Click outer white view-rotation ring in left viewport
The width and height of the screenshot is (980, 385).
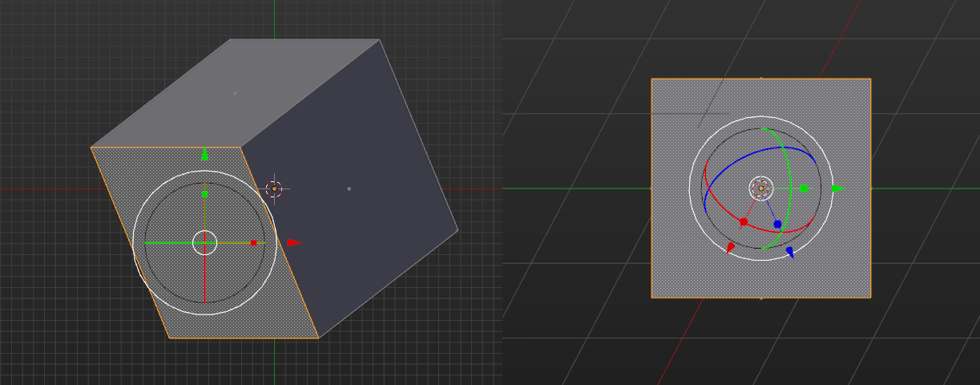point(204,171)
